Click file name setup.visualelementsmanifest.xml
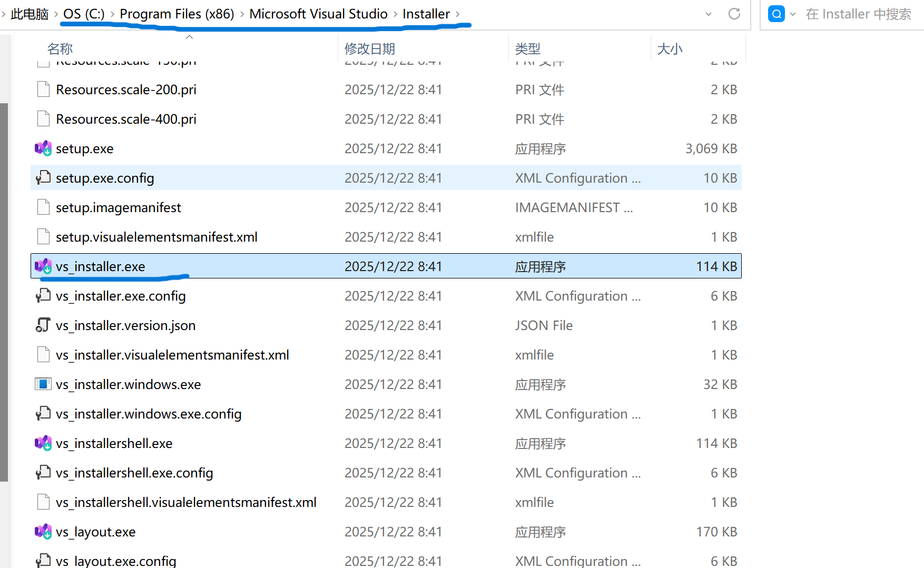 pos(157,237)
